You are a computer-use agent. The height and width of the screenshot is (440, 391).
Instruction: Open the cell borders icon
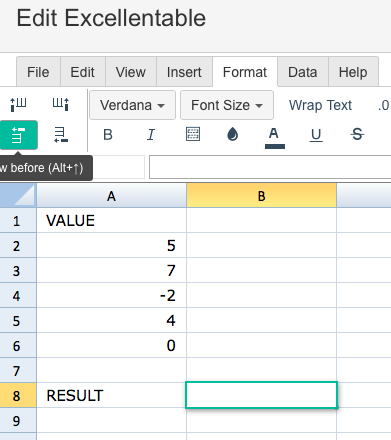(193, 134)
